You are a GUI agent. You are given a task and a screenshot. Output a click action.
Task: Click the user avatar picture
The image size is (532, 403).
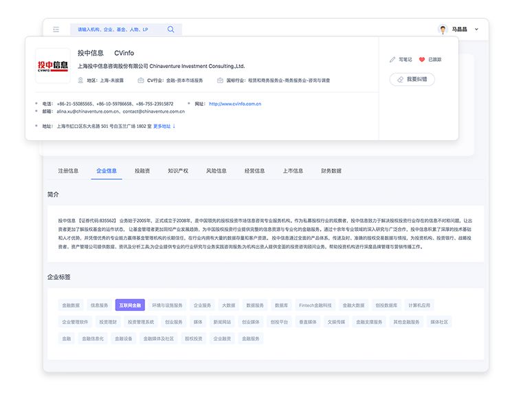pyautogui.click(x=443, y=30)
